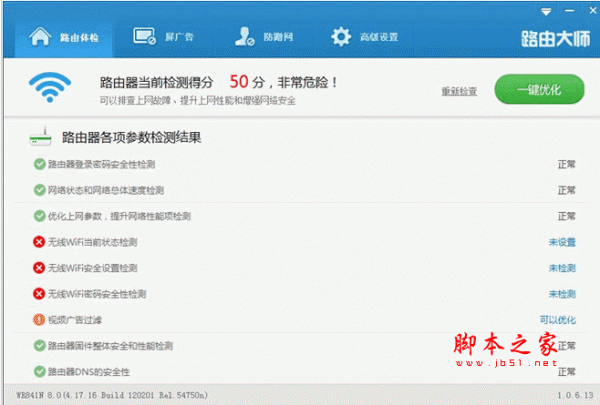Click the blue WiFi signal icon
This screenshot has width=600, height=405.
[50, 87]
